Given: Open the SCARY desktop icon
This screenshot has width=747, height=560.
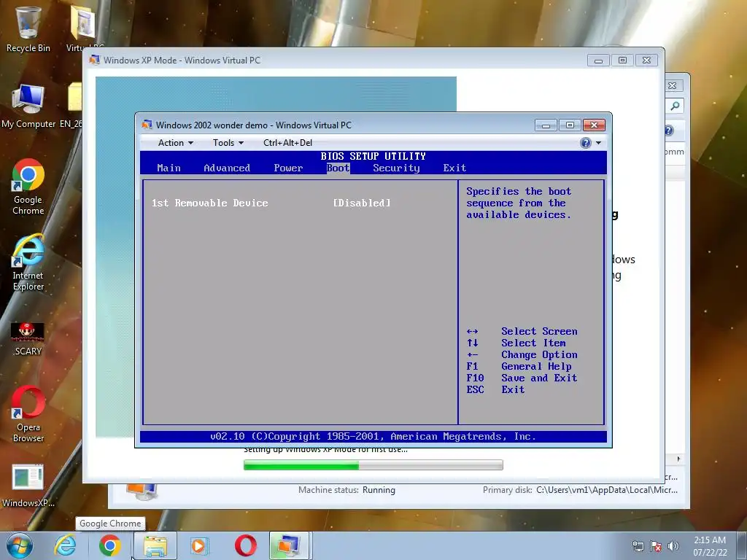Looking at the screenshot, I should coord(28,339).
